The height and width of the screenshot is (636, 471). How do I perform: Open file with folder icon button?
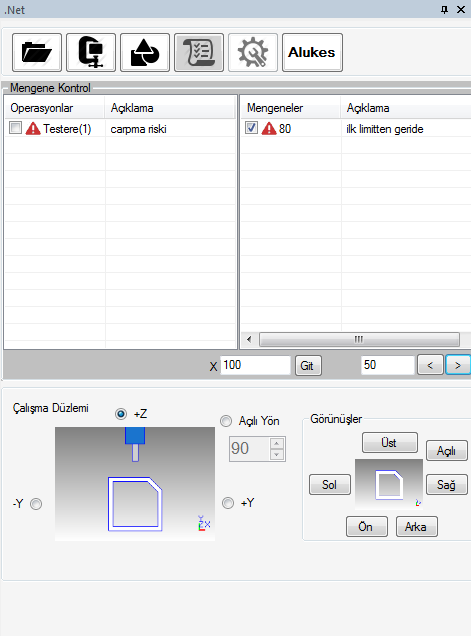37,53
